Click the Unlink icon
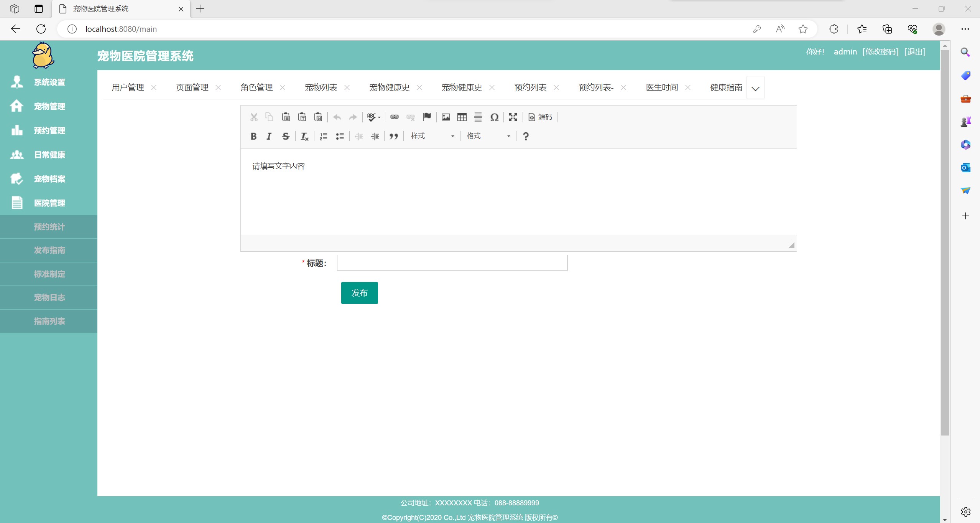 click(411, 117)
